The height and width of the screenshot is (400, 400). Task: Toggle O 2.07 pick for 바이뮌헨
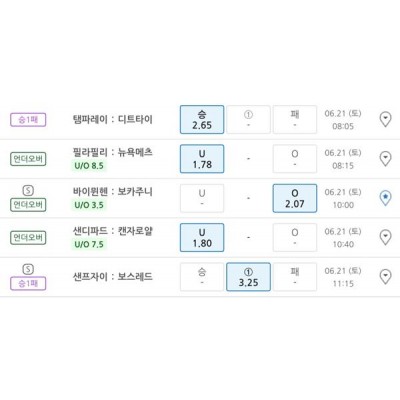(295, 198)
